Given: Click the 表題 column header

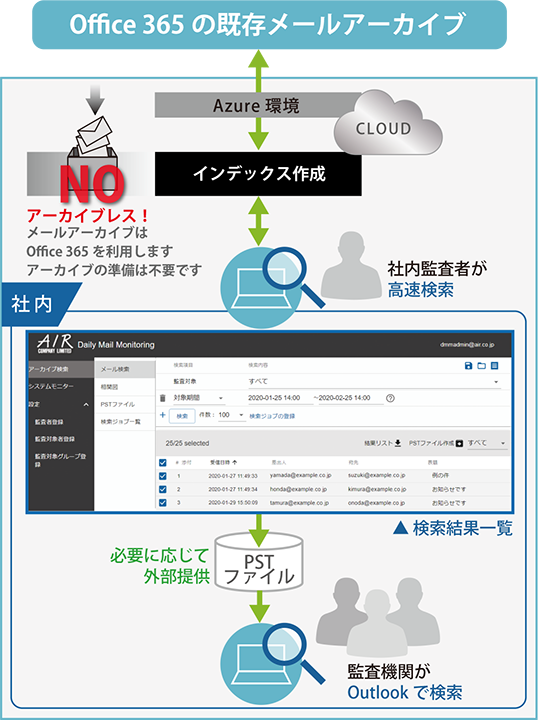Looking at the screenshot, I should click(432, 462).
